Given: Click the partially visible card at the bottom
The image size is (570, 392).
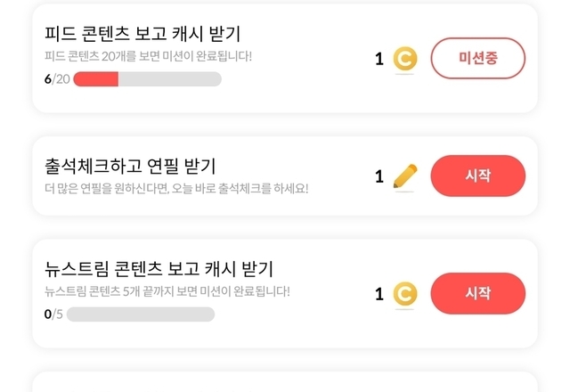Looking at the screenshot, I should click(x=285, y=382).
